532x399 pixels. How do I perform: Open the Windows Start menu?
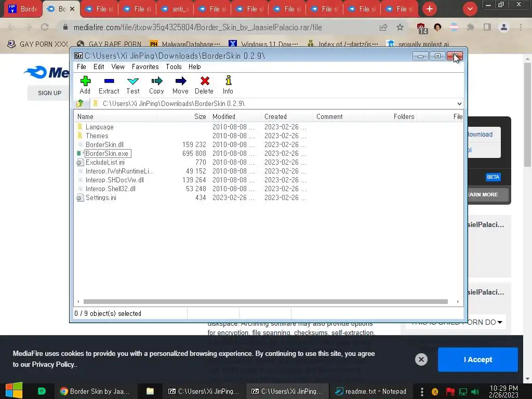pos(14,391)
